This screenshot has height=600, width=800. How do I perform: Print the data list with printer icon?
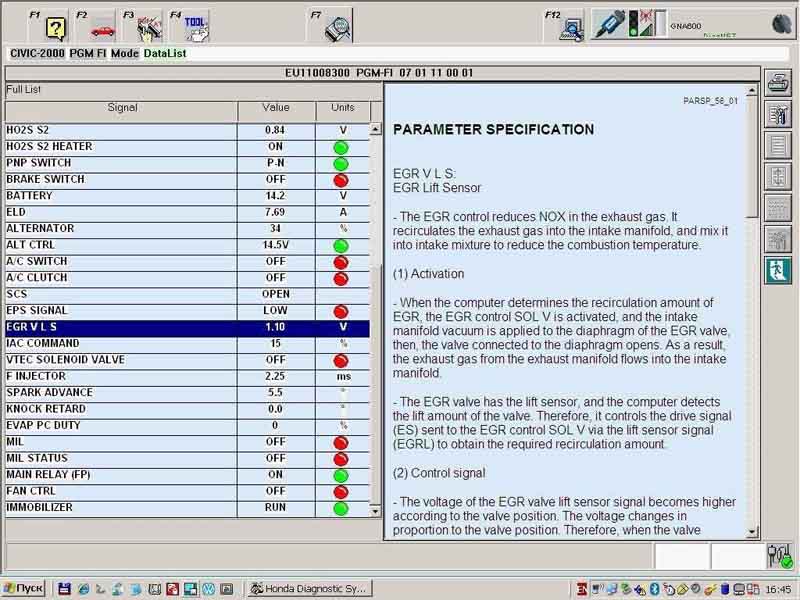(777, 84)
